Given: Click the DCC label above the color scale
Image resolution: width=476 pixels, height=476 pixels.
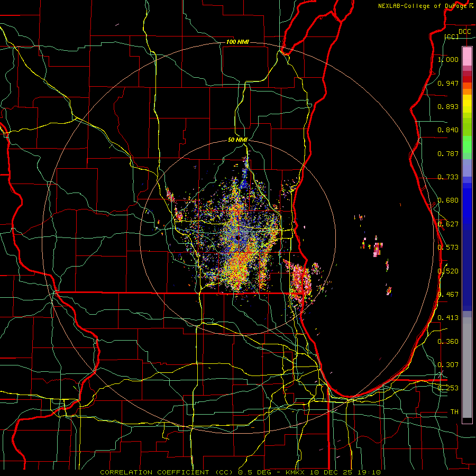Looking at the screenshot, I should (464, 32).
